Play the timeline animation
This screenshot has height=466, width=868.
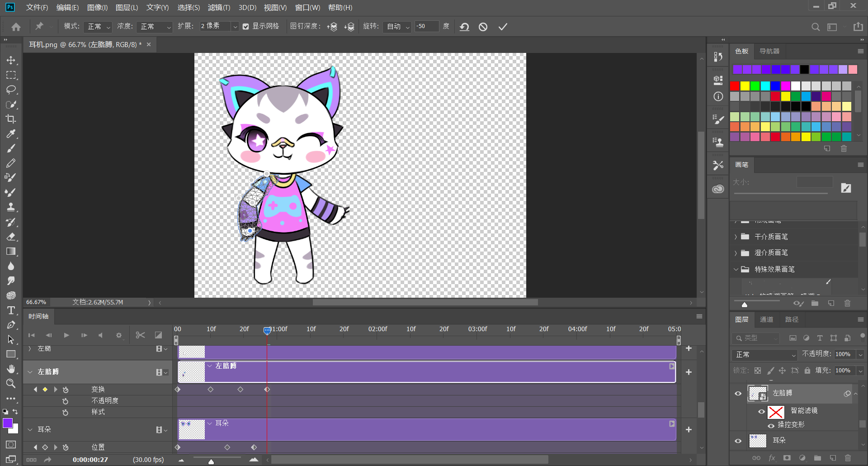66,335
